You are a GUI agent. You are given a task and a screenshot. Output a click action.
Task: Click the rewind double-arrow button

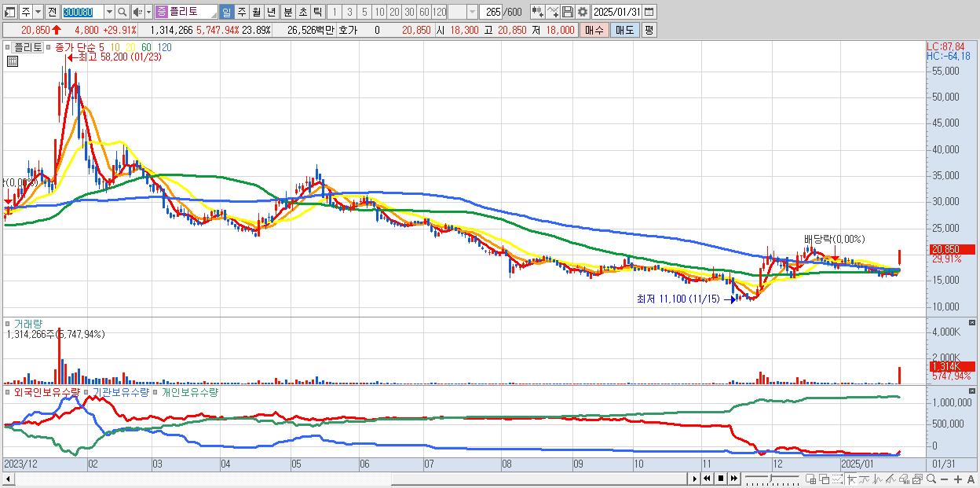click(707, 479)
